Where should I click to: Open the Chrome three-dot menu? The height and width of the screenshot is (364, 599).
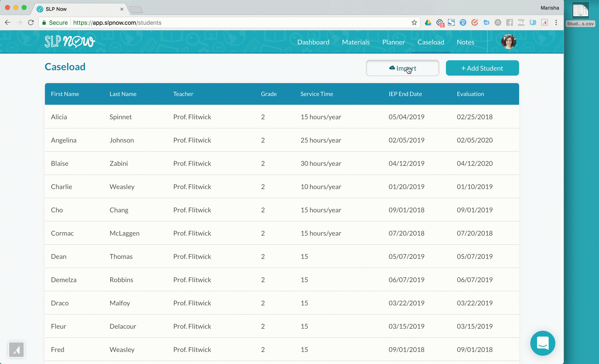pos(556,23)
